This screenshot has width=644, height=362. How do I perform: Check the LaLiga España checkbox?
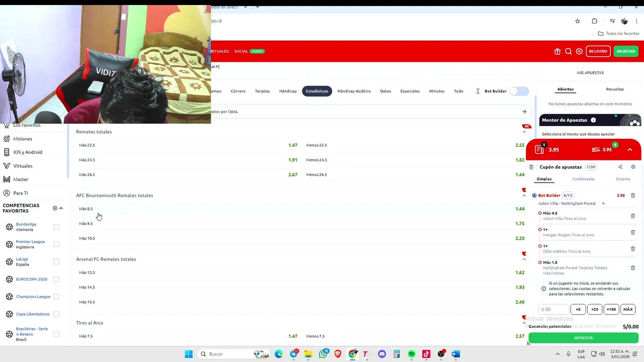(x=56, y=261)
